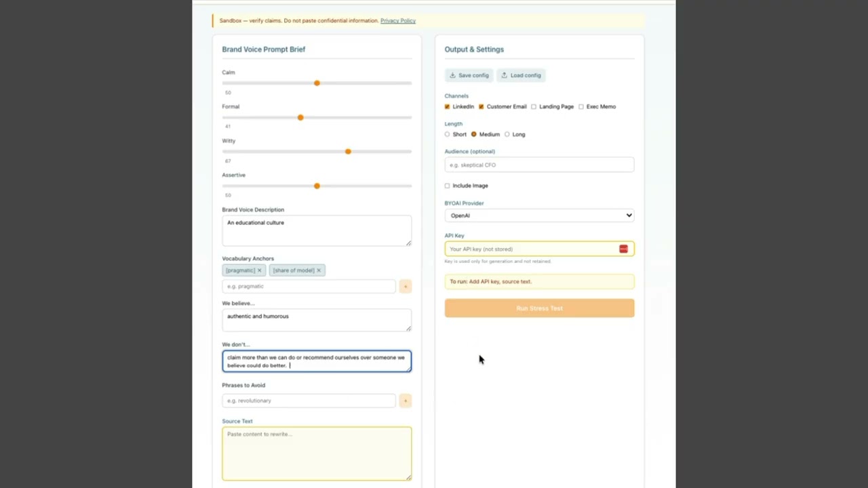
Task: Remove the [share of model] anchor tag
Action: coord(319,270)
